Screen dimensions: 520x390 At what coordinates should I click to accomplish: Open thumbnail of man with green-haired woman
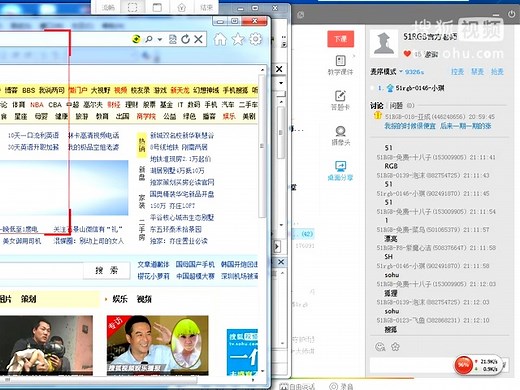158,345
